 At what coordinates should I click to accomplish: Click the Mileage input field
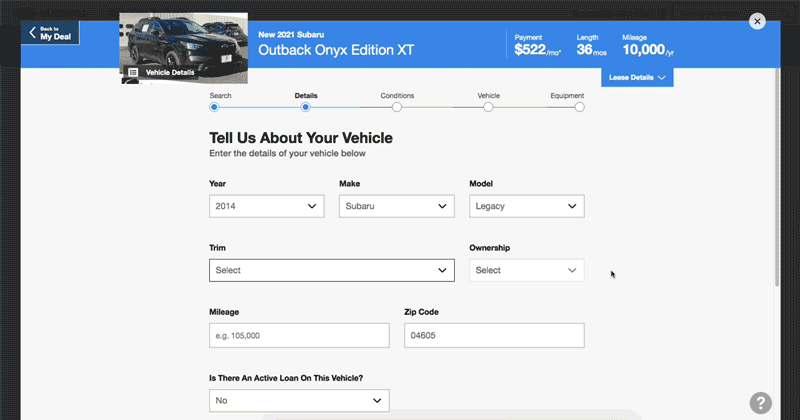click(299, 335)
